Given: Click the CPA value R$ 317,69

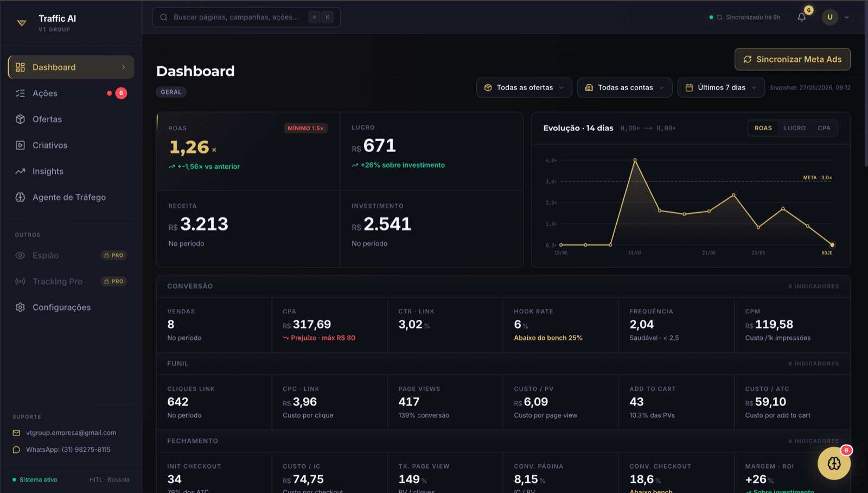Looking at the screenshot, I should click(307, 325).
